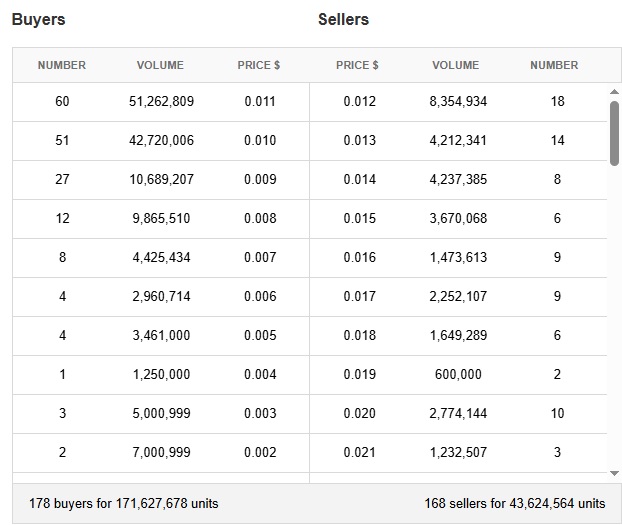Viewport: 622px width, 525px height.
Task: Select buyer price 0.008
Action: coord(260,218)
